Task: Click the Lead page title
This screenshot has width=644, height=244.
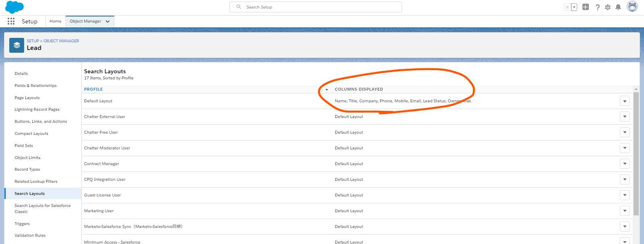Action: 34,48
